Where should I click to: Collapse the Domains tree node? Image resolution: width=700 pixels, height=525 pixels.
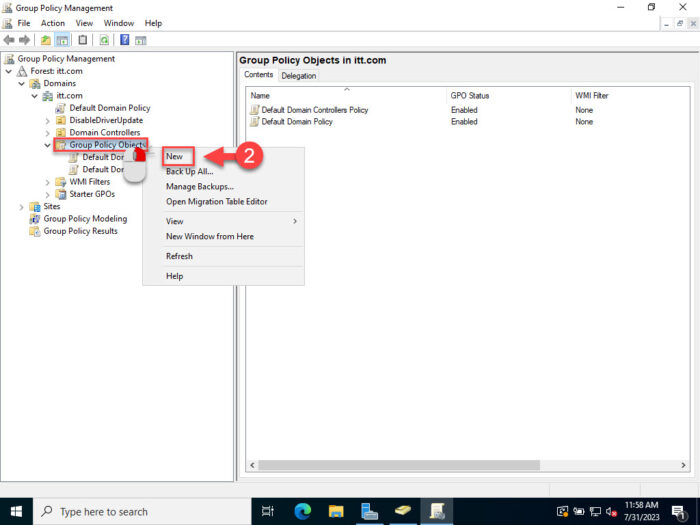(21, 83)
